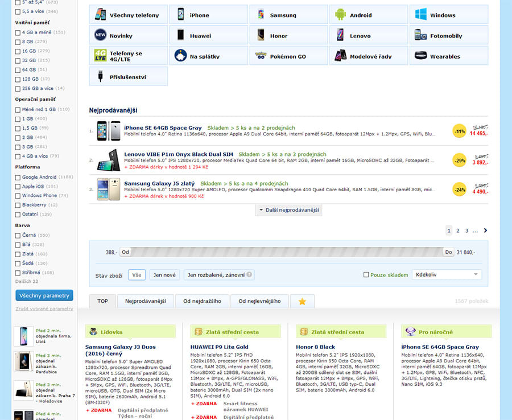The image size is (512, 420).
Task: Click the Samsung category icon
Action: tap(261, 15)
